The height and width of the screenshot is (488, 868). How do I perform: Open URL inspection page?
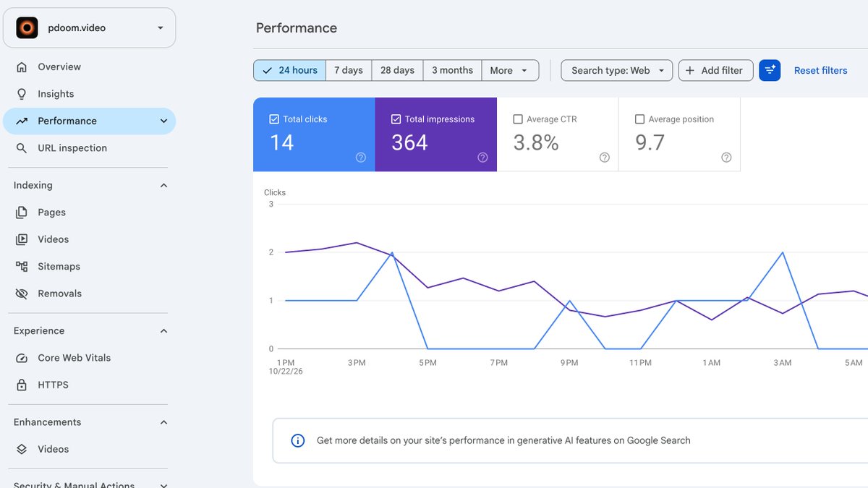(x=89, y=148)
